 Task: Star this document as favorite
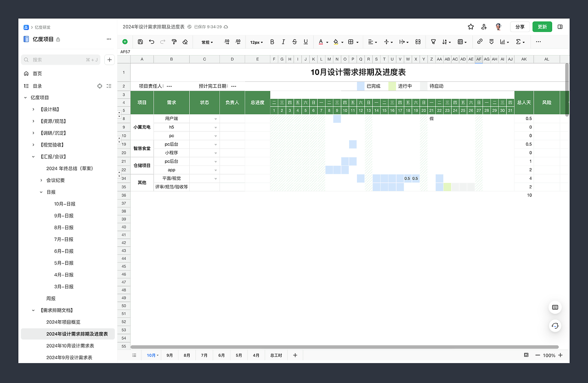point(471,27)
